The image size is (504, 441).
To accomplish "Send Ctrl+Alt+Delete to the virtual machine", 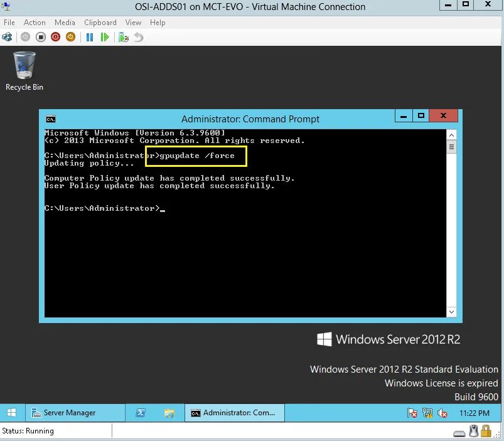I will click(x=7, y=37).
